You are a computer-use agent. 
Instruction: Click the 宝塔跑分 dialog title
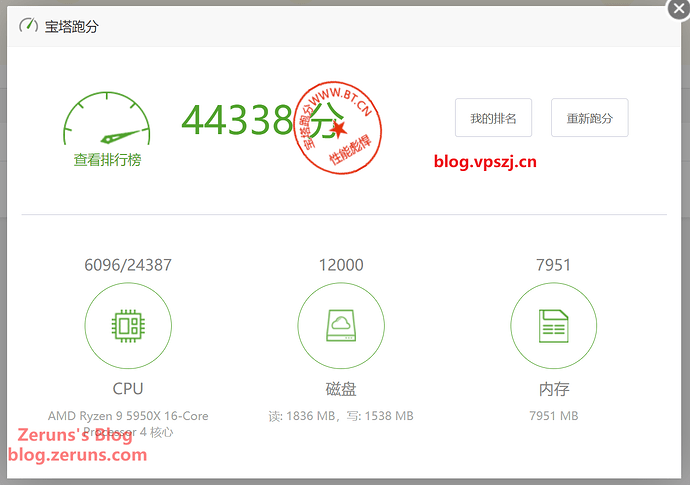coord(72,27)
